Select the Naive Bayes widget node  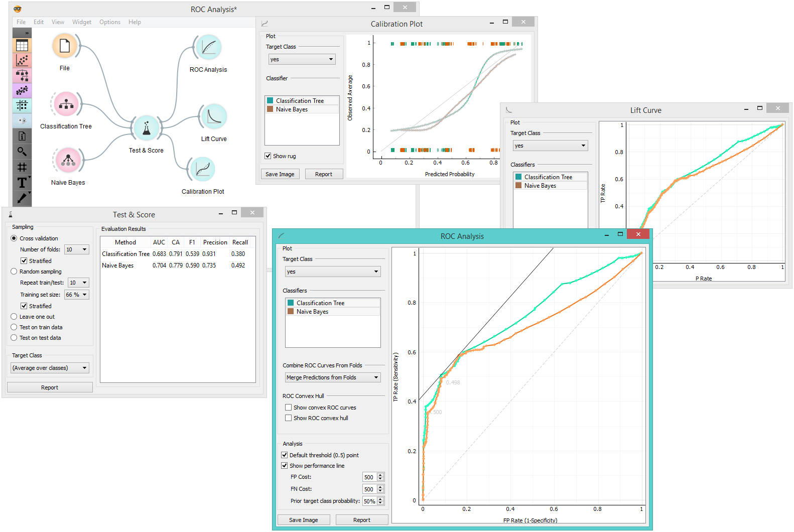pyautogui.click(x=68, y=161)
